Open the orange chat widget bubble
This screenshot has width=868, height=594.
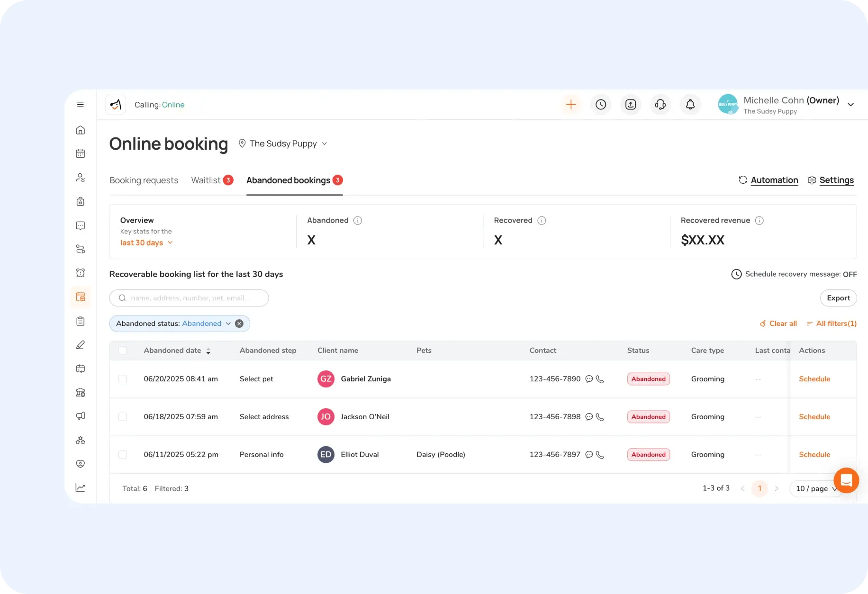click(846, 480)
